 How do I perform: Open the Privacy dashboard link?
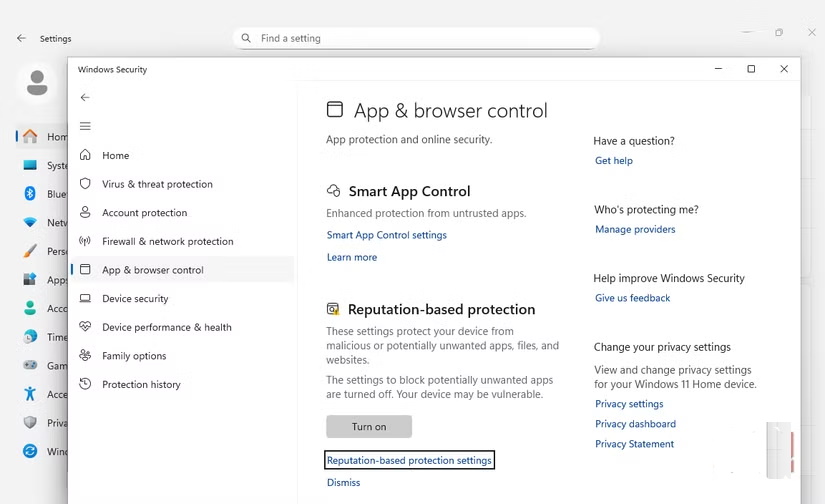(x=635, y=424)
